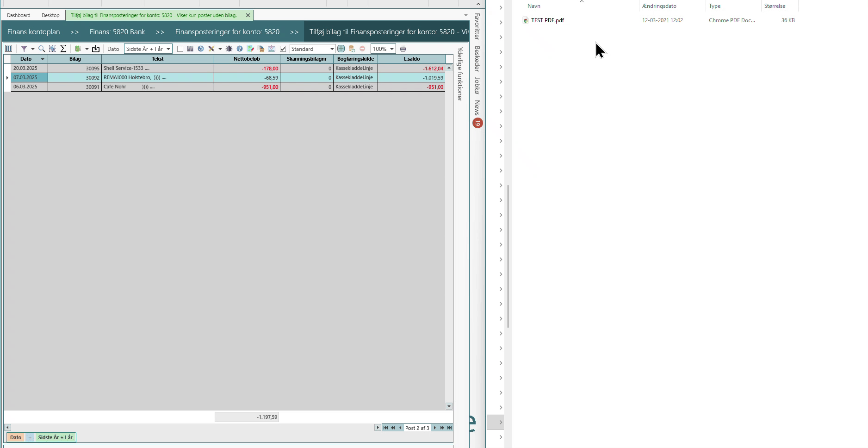Sort by the Bilag column header

[75, 59]
